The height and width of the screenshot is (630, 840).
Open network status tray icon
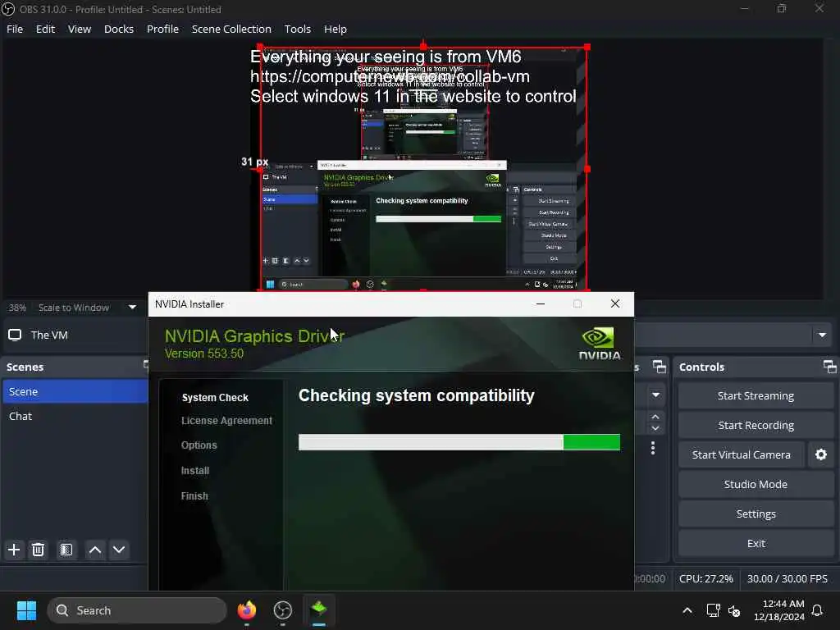pos(713,610)
